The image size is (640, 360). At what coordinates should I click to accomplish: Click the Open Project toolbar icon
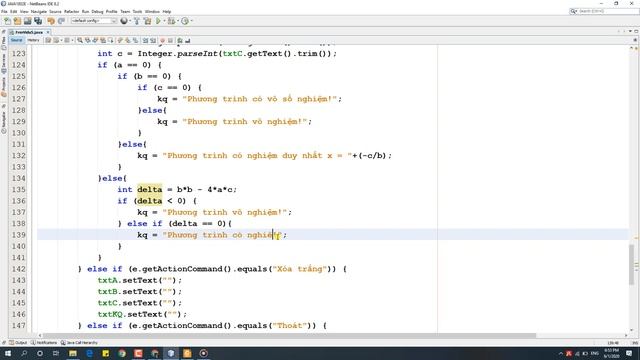(27, 21)
